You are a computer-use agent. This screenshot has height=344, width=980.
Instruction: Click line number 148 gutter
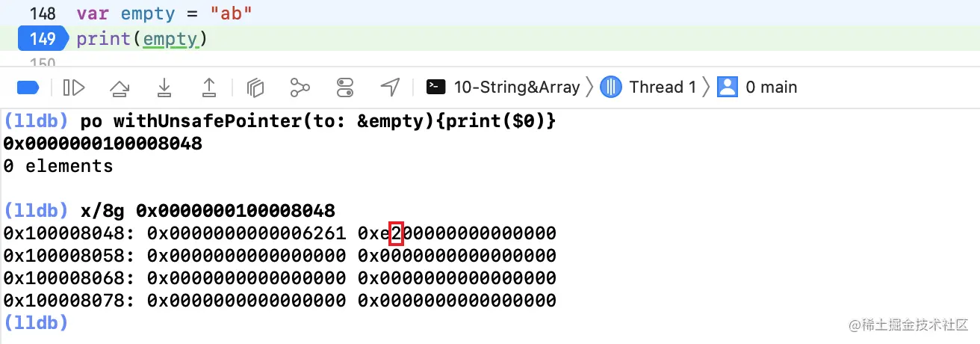[43, 13]
